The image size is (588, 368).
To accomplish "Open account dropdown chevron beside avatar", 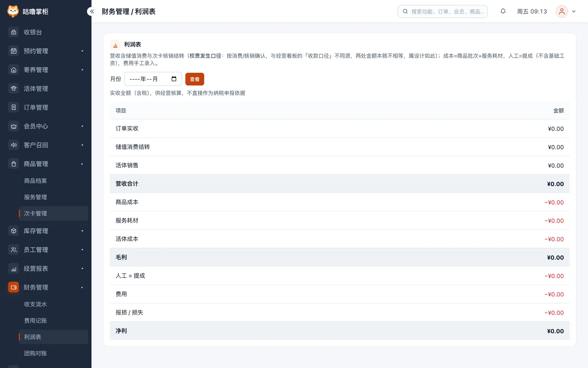I will 574,11.
